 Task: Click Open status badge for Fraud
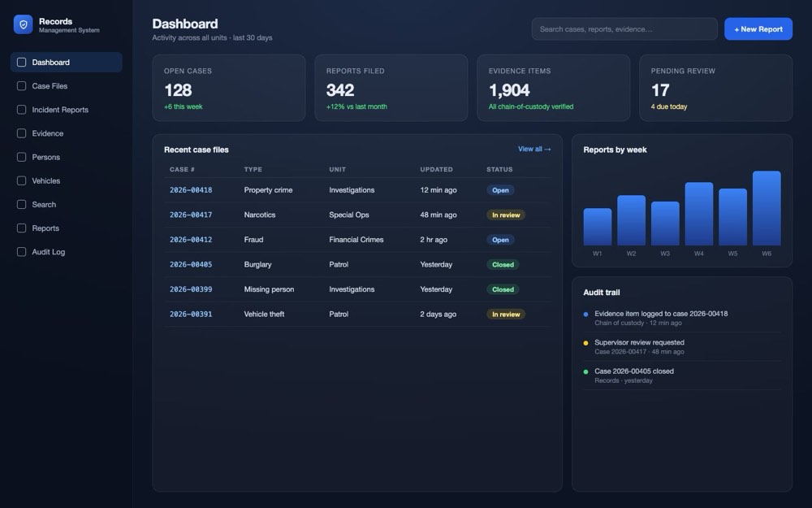(x=500, y=240)
